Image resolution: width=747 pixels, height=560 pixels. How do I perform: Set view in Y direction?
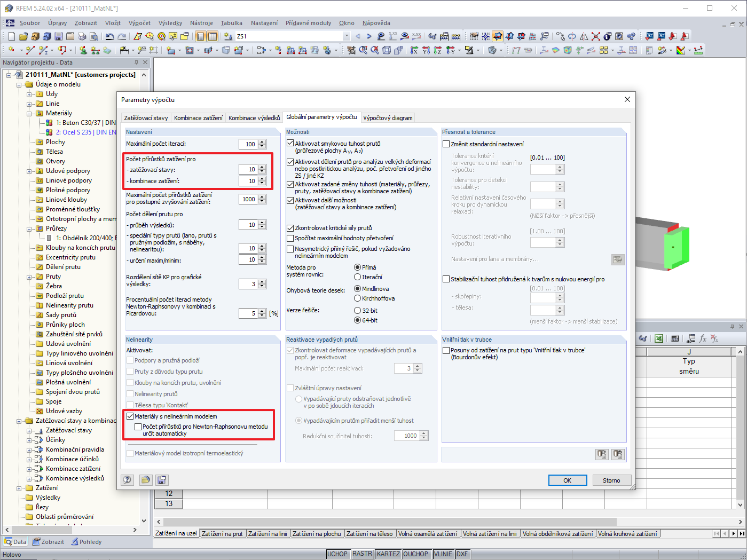pos(426,50)
